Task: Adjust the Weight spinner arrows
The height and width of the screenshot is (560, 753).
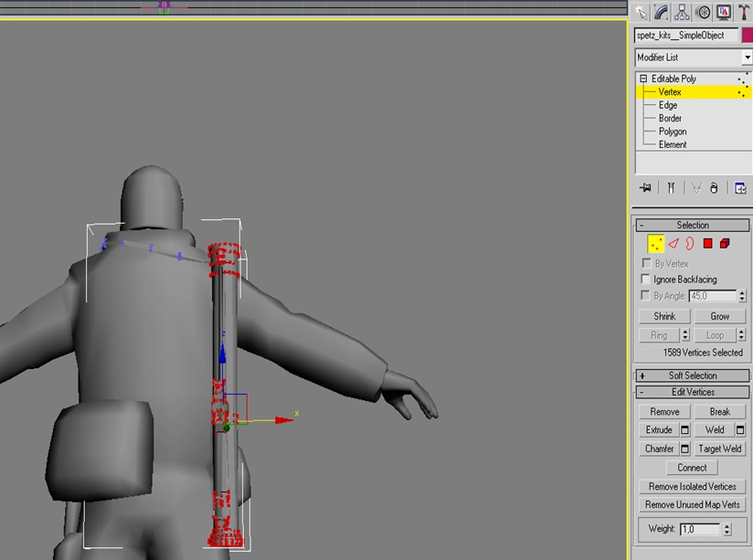Action: click(x=726, y=529)
